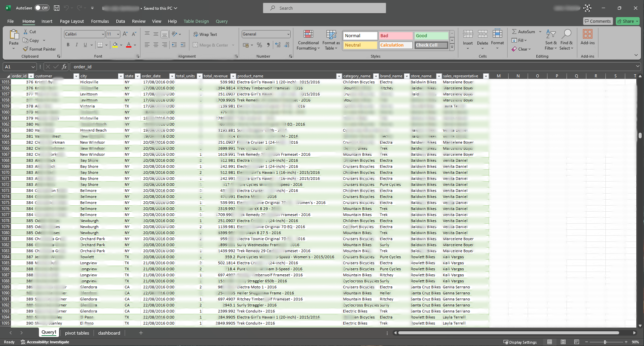
Task: Select the Bad cell style
Action: [396, 36]
